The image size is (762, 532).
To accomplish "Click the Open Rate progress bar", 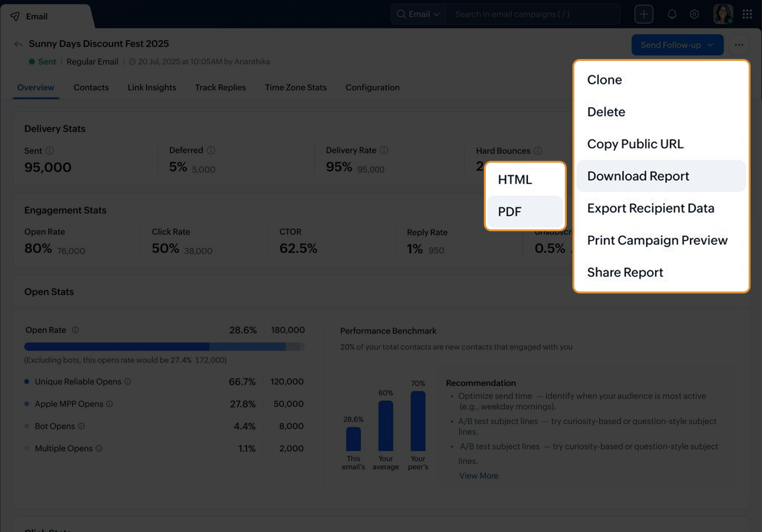I will 164,347.
